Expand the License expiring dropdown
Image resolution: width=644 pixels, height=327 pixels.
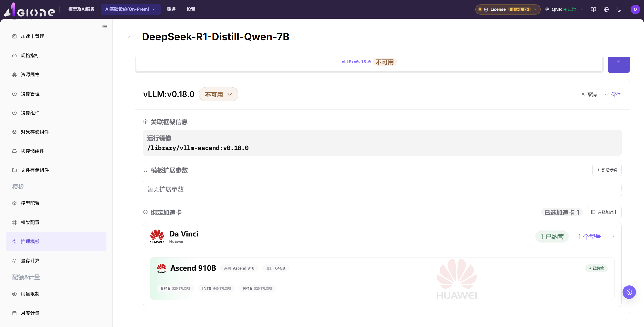click(x=508, y=9)
